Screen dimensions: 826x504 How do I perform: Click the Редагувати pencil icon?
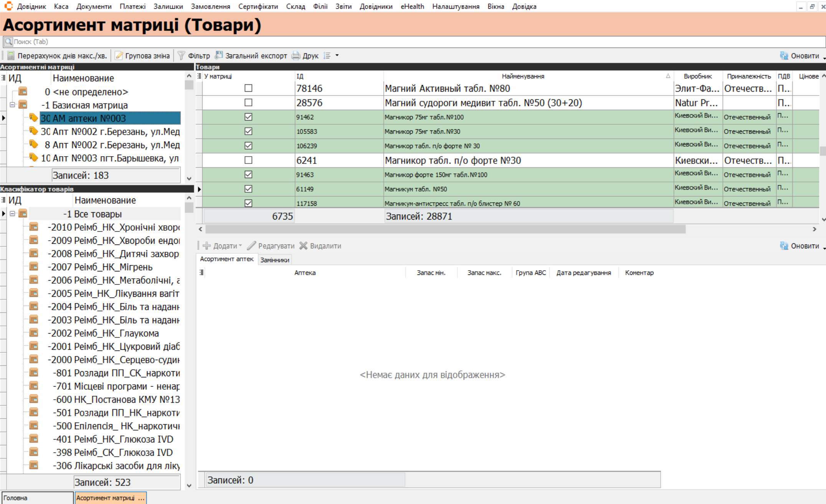coord(251,246)
